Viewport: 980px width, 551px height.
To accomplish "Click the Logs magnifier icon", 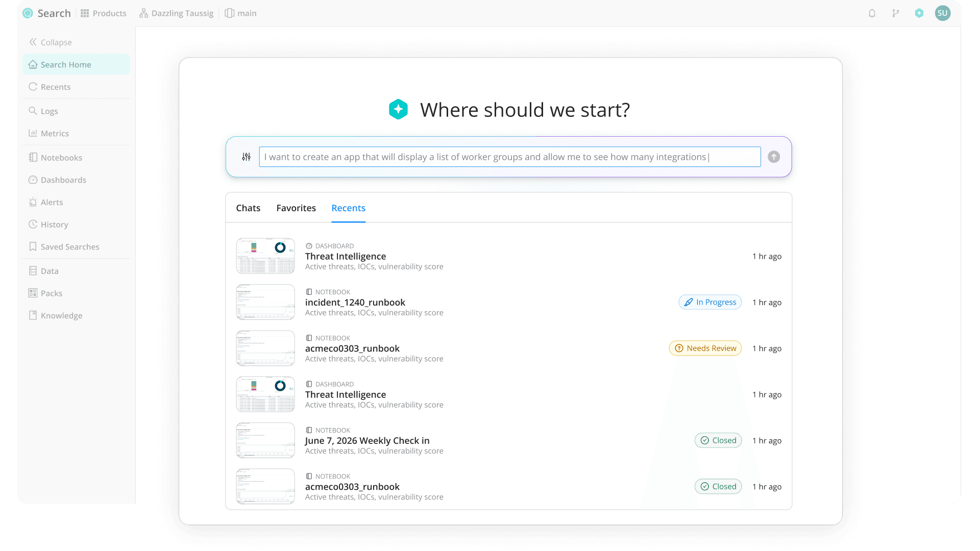I will click(33, 111).
